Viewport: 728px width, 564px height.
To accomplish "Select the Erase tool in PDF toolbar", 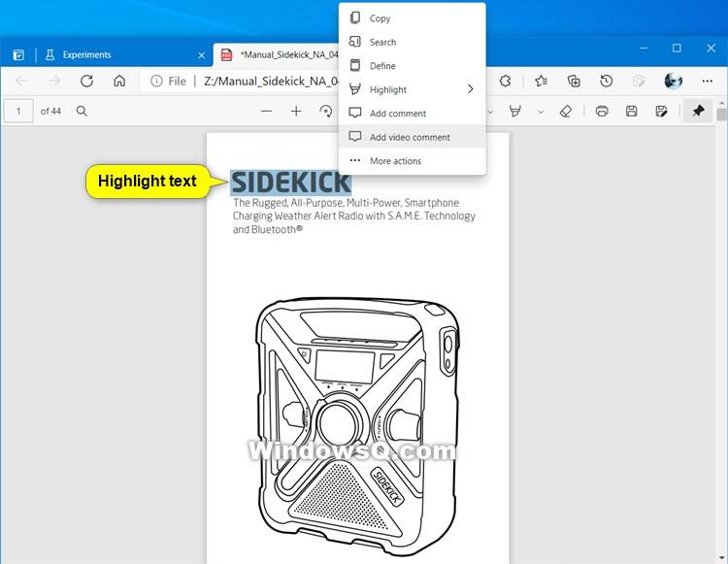I will 566,111.
